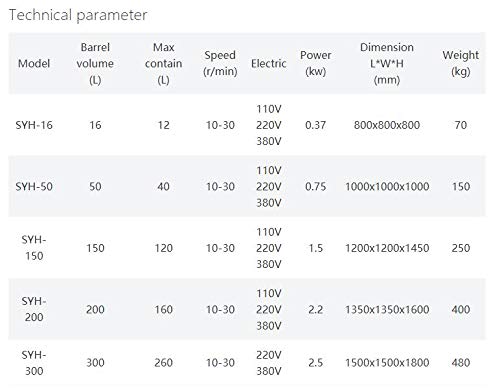Select the 'Model' column header
This screenshot has height=391, width=500.
click(34, 63)
